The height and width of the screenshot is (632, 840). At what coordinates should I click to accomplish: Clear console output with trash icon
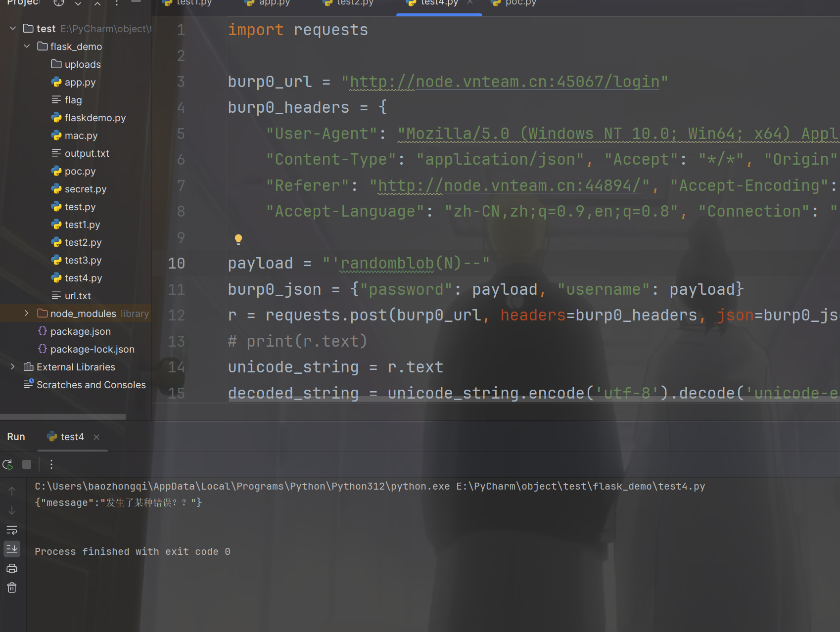click(12, 587)
